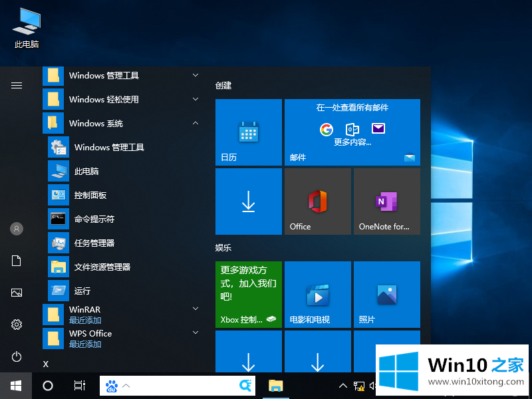Click the Power icon in Start sidebar
Viewport: 532px width, 399px height.
coord(17,356)
